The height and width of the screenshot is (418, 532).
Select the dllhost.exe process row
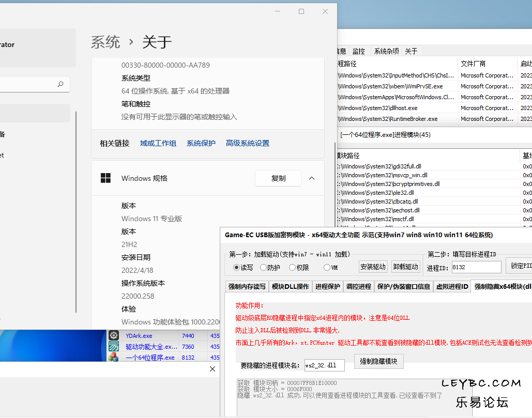coord(434,108)
